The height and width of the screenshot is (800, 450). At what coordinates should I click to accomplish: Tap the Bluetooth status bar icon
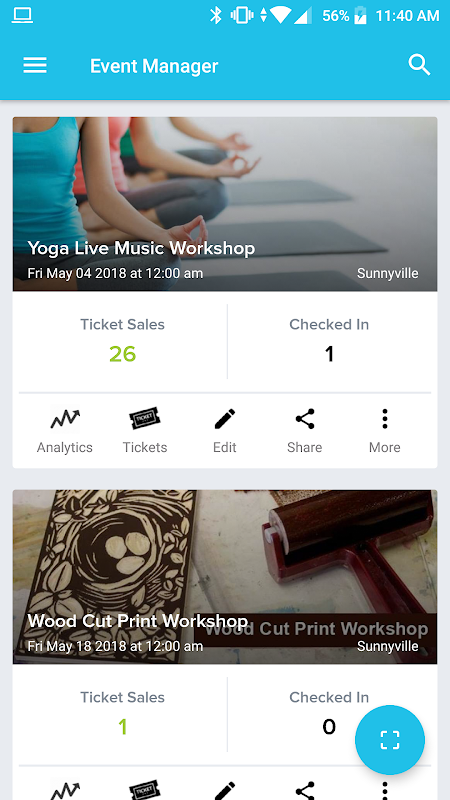tap(216, 15)
